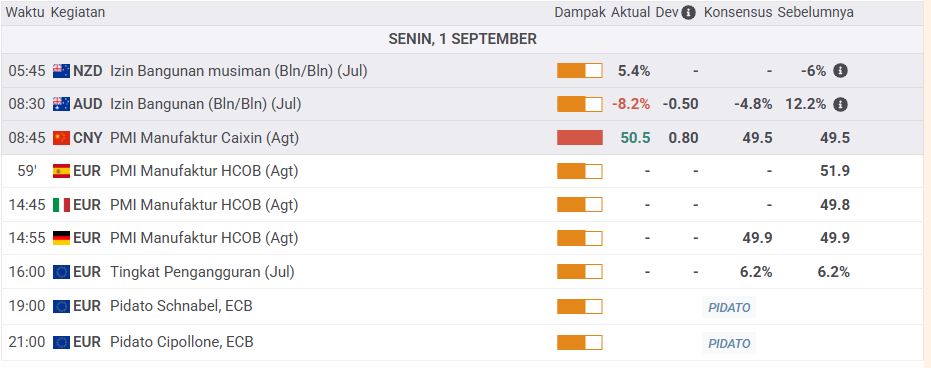Click the Konsensus column header
931x368 pixels.
(738, 12)
